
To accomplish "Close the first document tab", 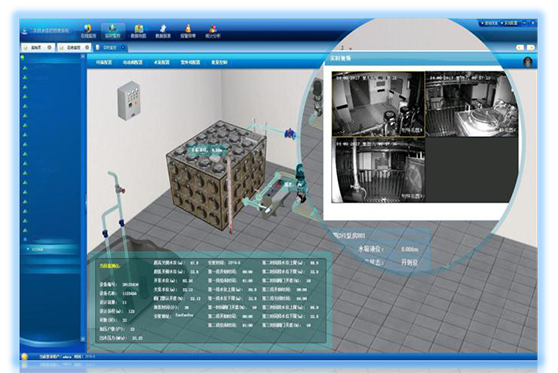I will [x=49, y=47].
